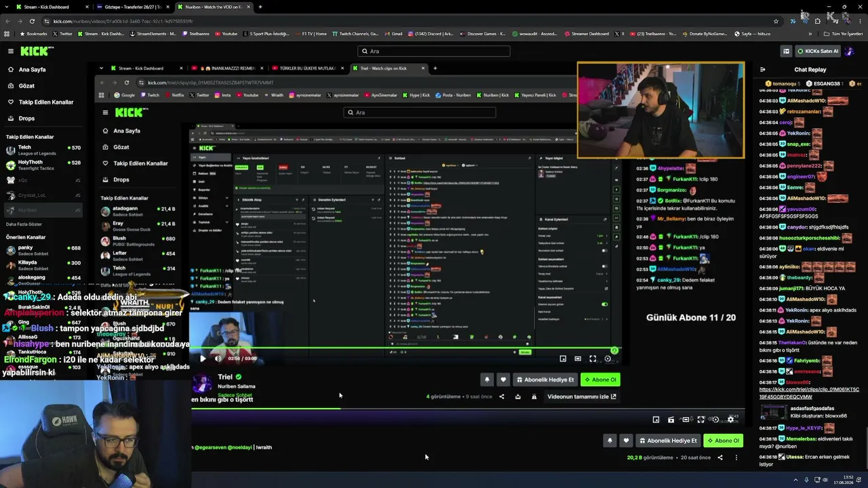Viewport: 868px width, 488px height.
Task: Toggle the Kick sidebar hamburger menu
Action: coord(10,51)
